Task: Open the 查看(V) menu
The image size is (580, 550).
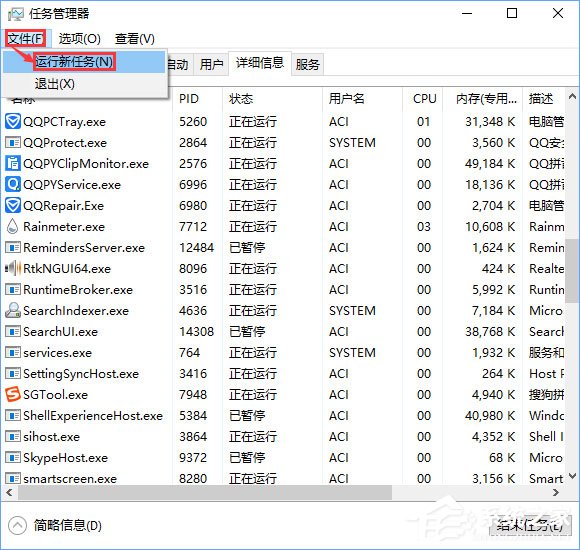Action: [135, 38]
